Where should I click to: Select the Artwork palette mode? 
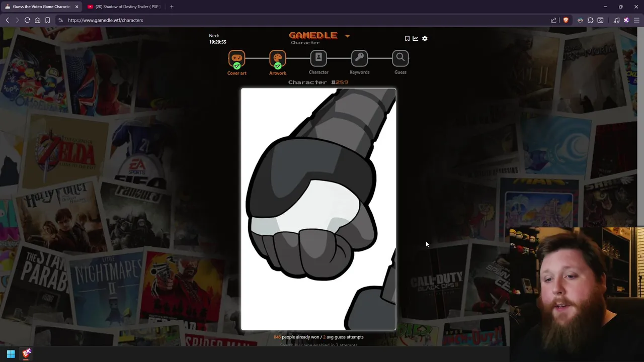click(277, 59)
